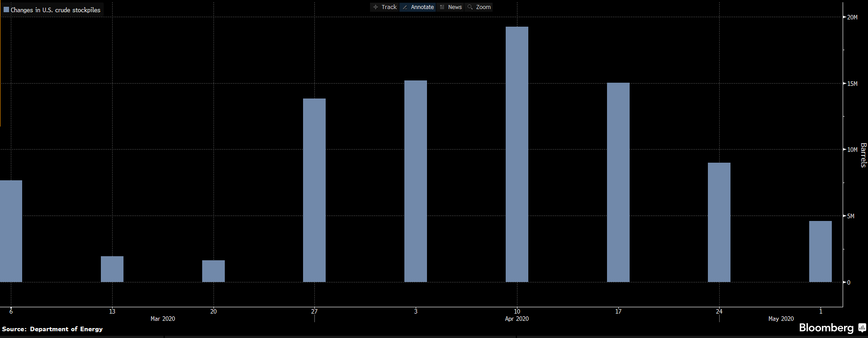This screenshot has width=868, height=338.
Task: Click the Annotate pencil icon
Action: 405,7
